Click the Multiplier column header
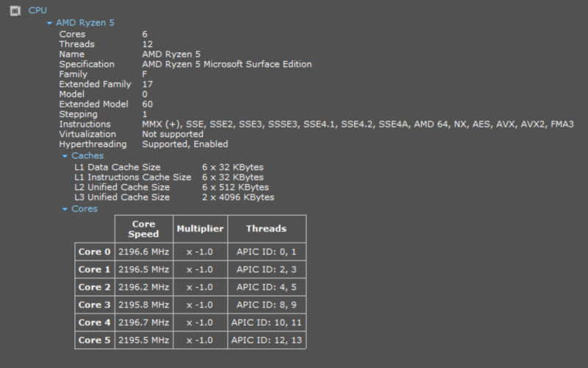The width and height of the screenshot is (588, 368). click(x=200, y=229)
